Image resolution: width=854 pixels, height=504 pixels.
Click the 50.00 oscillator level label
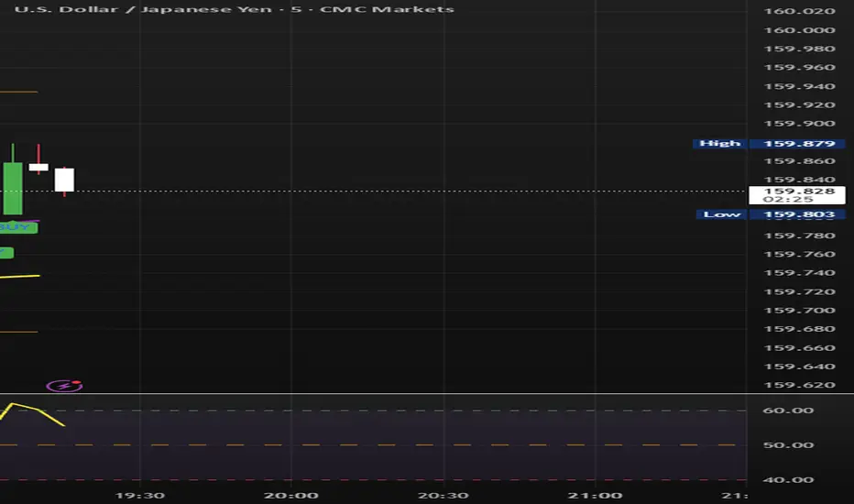click(788, 445)
